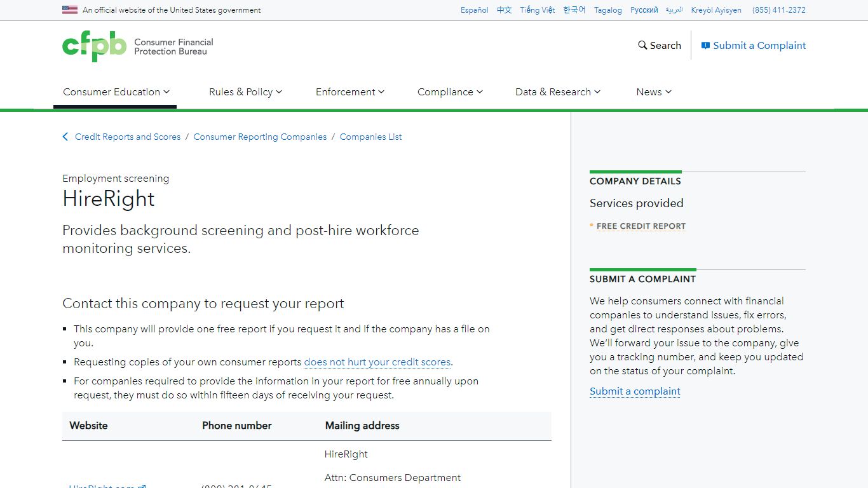Click the 'Employment screening' label
Viewport: 868px width, 488px height.
[x=116, y=179]
